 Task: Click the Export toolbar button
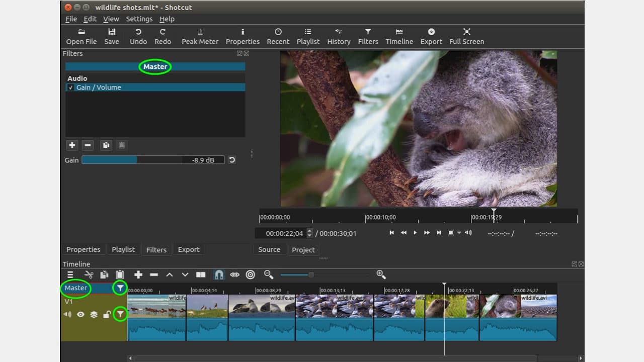(431, 36)
